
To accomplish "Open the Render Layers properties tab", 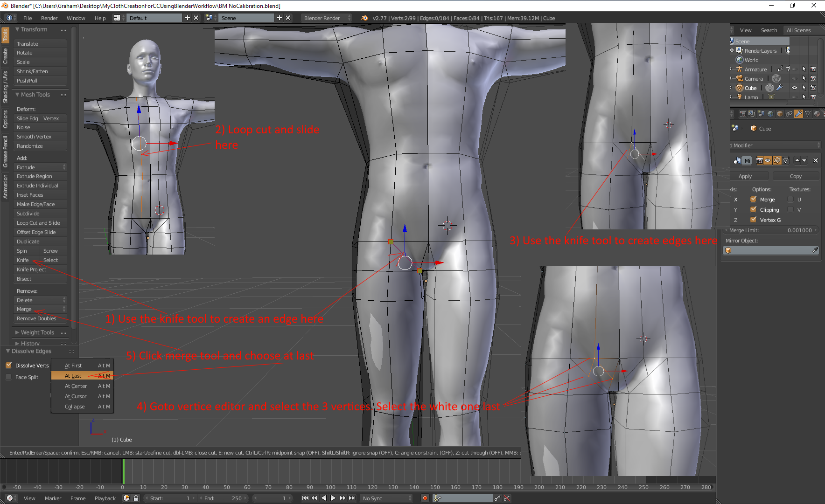I will [x=752, y=114].
